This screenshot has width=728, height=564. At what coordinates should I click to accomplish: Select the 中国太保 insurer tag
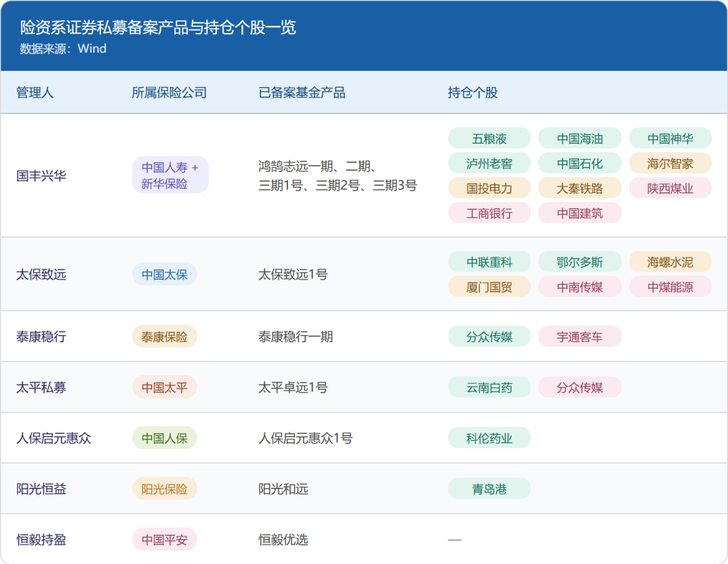pos(165,274)
